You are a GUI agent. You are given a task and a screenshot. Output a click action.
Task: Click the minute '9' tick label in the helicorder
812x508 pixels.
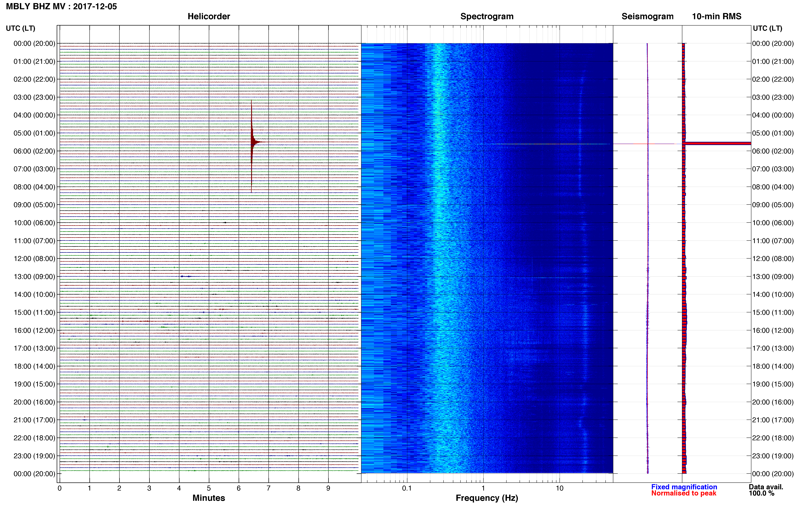[328, 488]
